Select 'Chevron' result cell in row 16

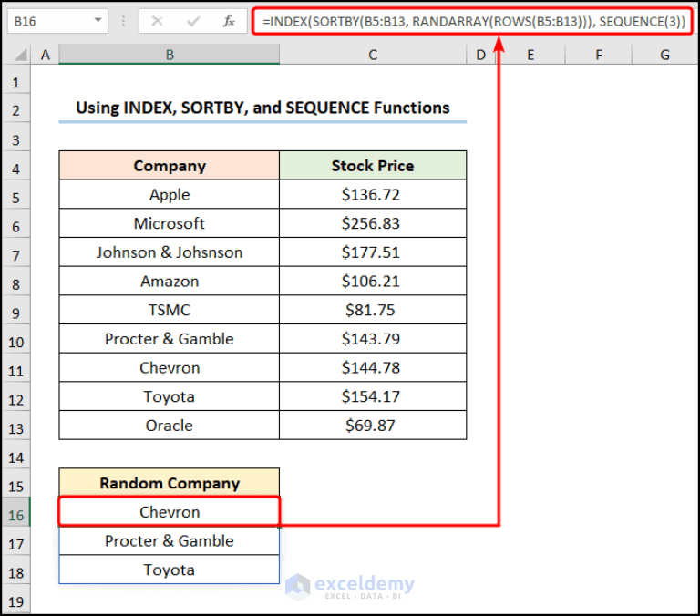coord(170,512)
